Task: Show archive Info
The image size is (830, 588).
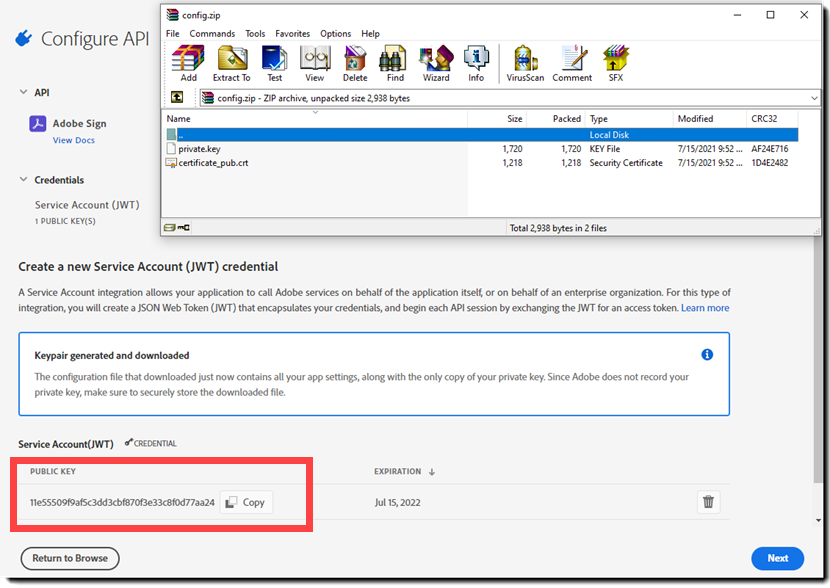Action: coord(476,63)
